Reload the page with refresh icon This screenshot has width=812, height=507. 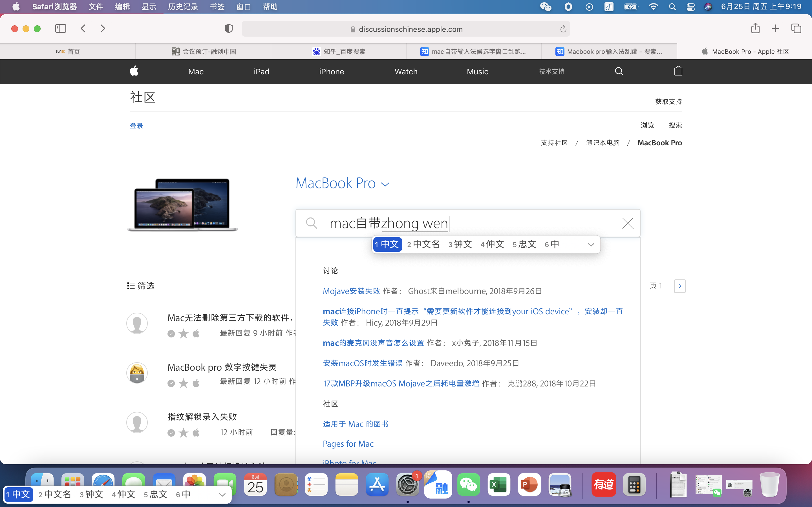[x=563, y=29]
